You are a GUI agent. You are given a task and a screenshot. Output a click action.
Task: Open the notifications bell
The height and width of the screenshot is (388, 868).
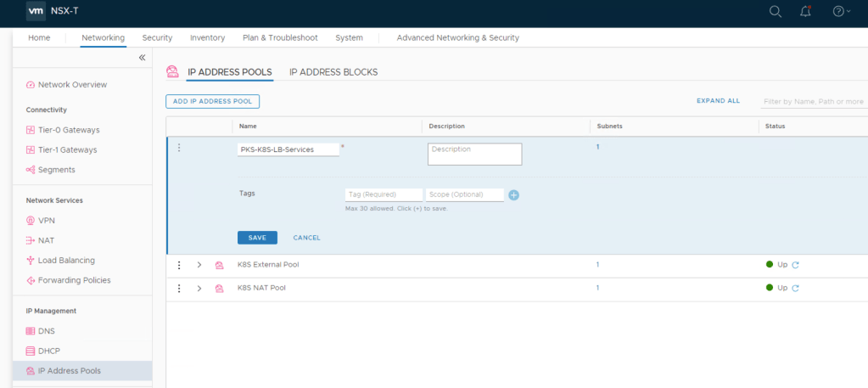click(805, 11)
